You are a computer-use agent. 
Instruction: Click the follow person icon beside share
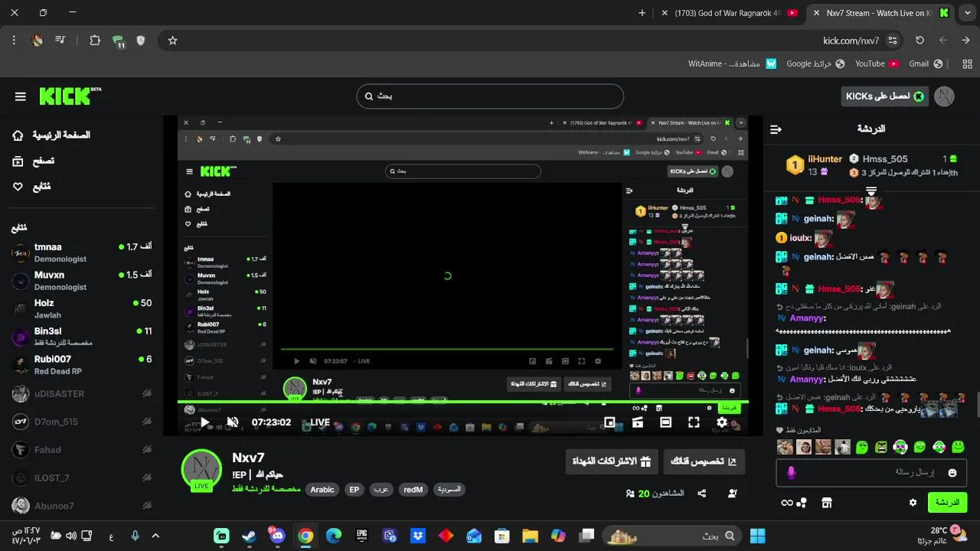click(x=733, y=494)
